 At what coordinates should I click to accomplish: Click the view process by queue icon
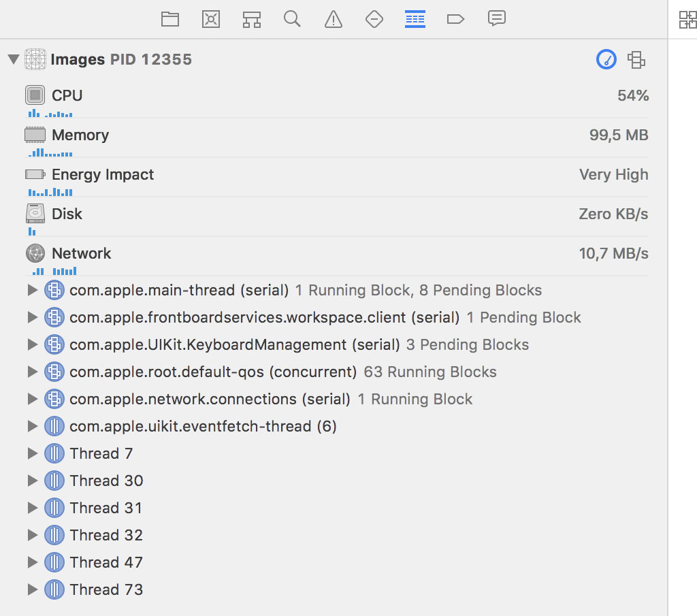(x=636, y=60)
